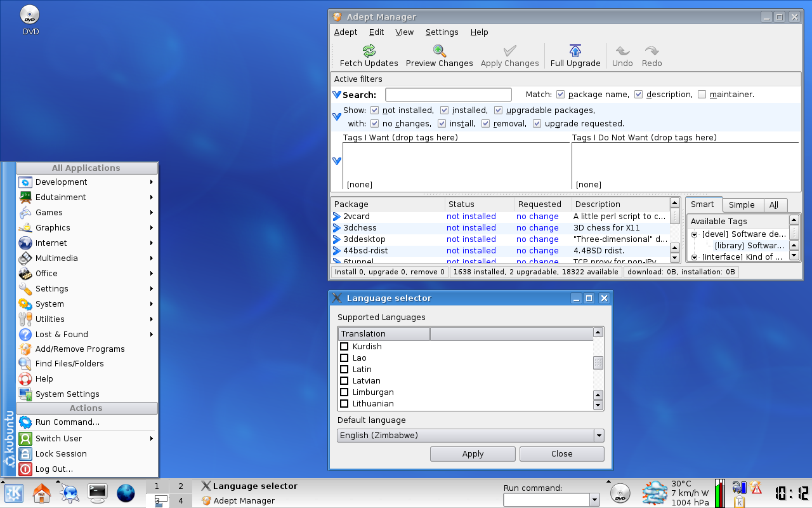
Task: Switch to the All tags tab
Action: click(x=774, y=204)
